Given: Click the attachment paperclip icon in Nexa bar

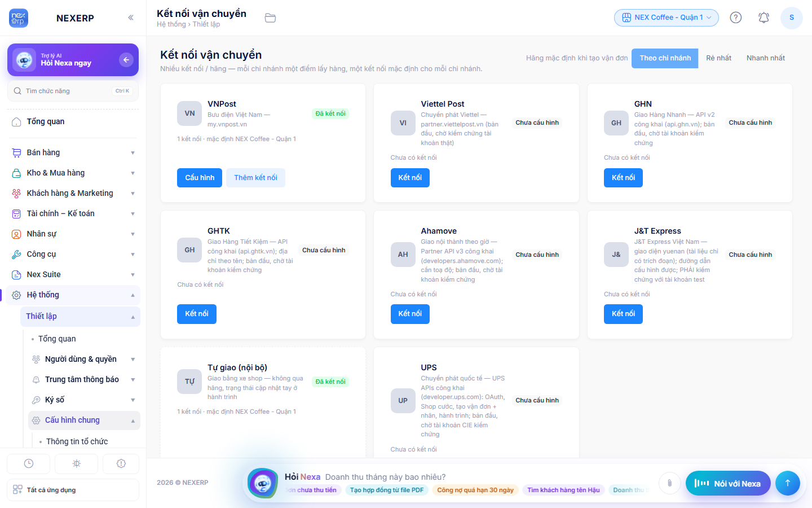Looking at the screenshot, I should pos(669,483).
